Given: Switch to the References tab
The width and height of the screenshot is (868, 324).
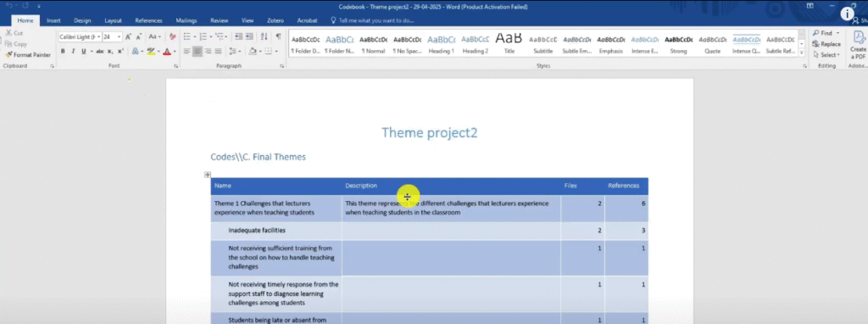Looking at the screenshot, I should (148, 20).
